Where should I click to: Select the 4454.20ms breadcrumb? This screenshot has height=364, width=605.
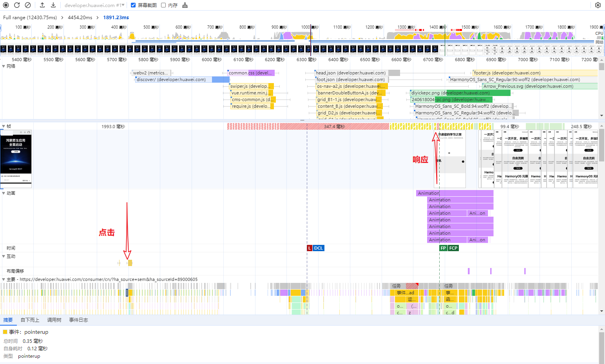pyautogui.click(x=80, y=18)
